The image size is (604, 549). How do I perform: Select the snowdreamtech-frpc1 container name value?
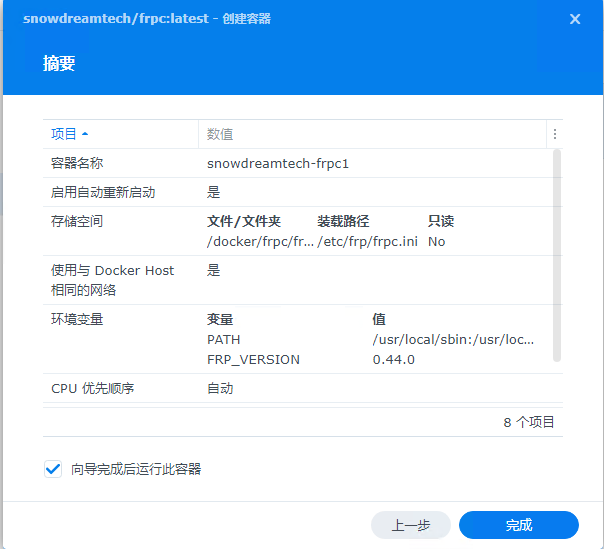click(278, 164)
